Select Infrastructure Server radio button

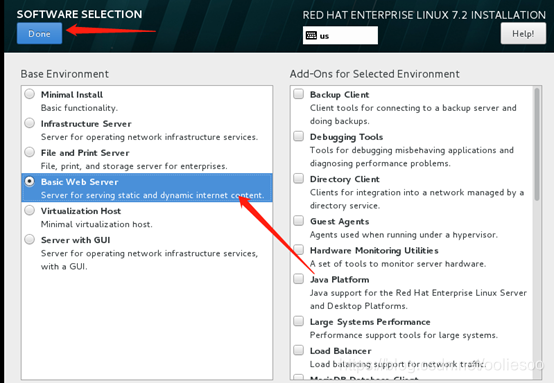(x=30, y=123)
